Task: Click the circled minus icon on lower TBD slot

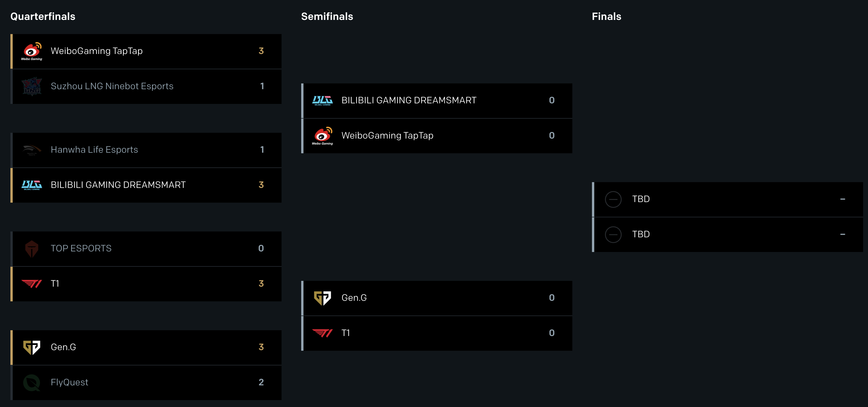Action: click(x=613, y=234)
